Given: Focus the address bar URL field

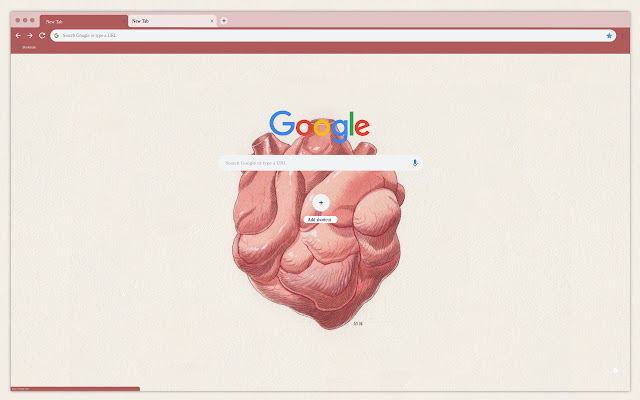Looking at the screenshot, I should point(333,36).
